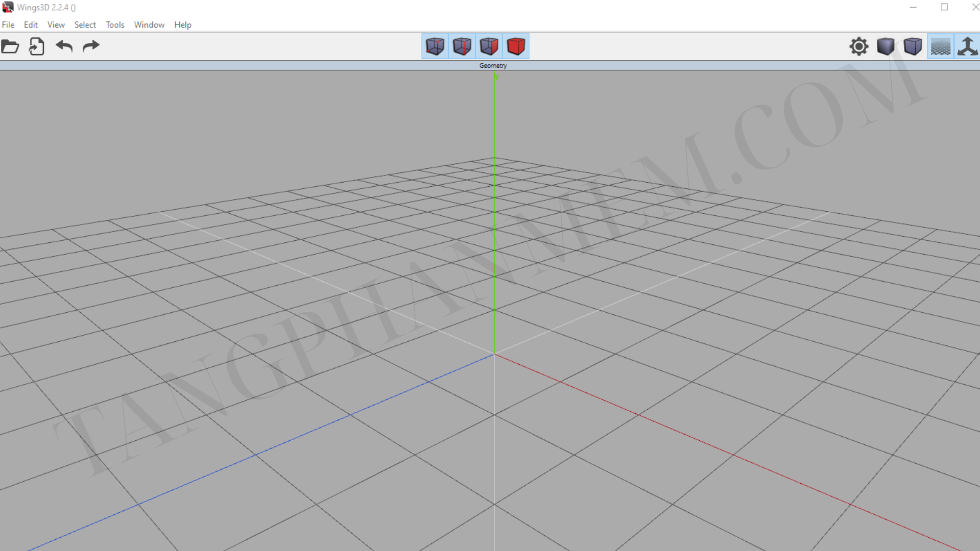Screen dimensions: 980x551
Task: Select Body selection mode red cube
Action: 516,46
